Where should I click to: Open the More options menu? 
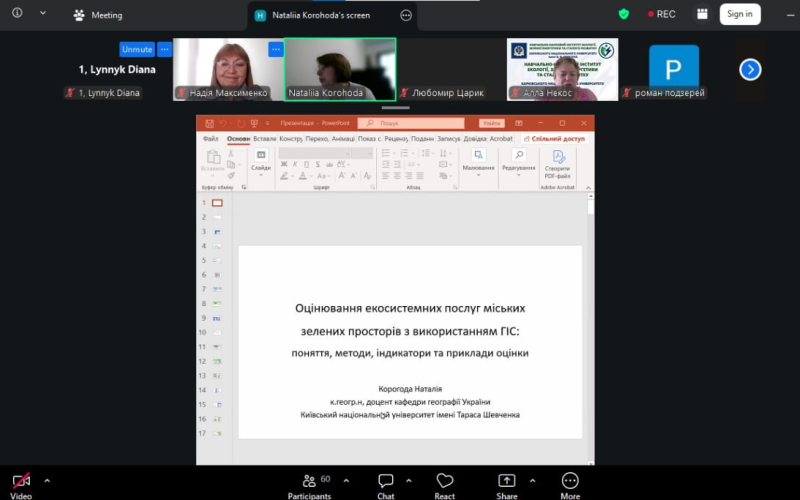tap(570, 486)
